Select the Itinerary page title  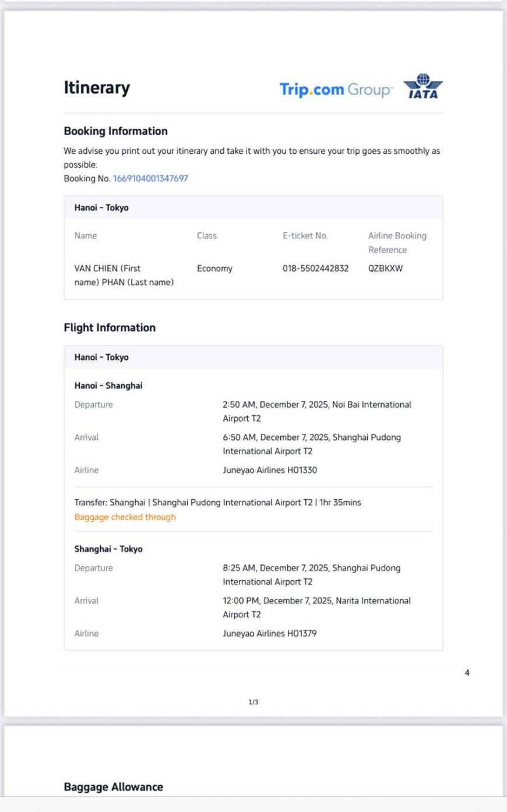coord(97,87)
